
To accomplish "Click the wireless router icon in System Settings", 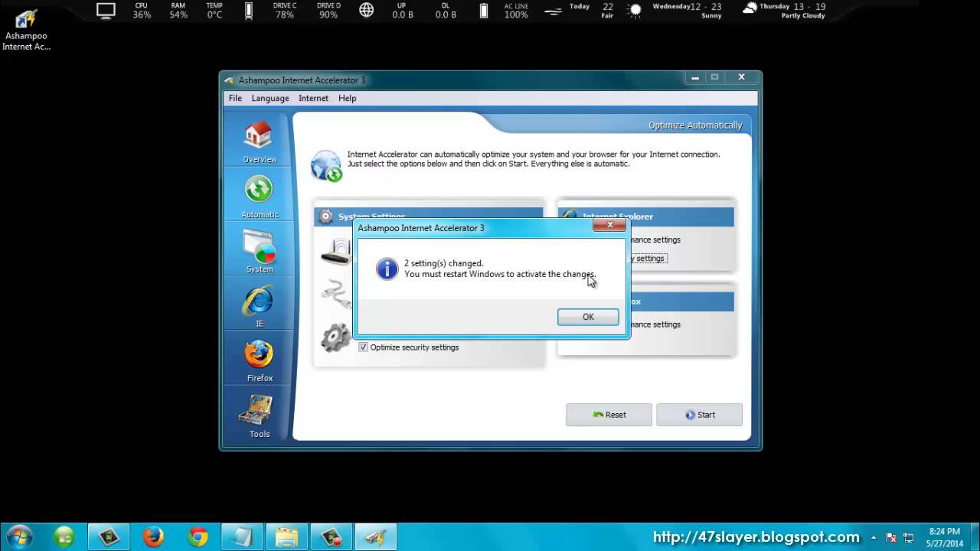I will coord(335,252).
